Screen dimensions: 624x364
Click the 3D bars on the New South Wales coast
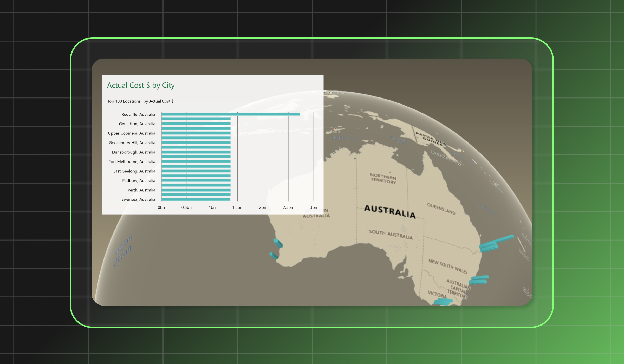pos(479,280)
